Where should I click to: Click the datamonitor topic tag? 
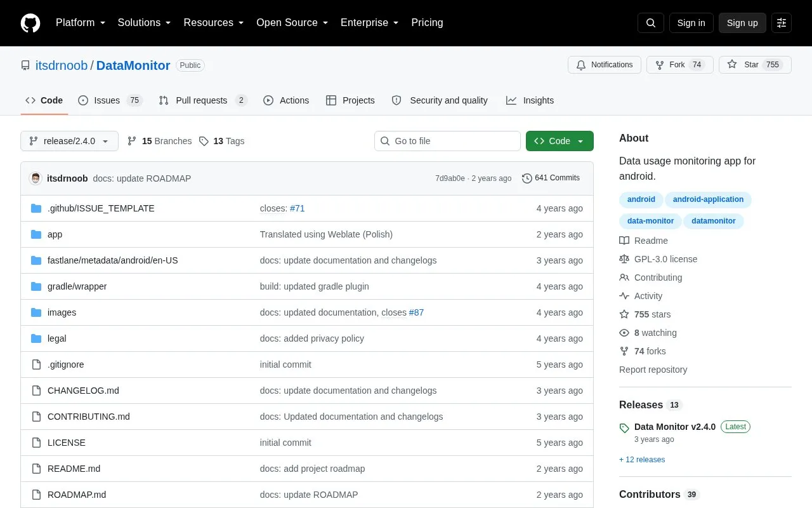(714, 221)
